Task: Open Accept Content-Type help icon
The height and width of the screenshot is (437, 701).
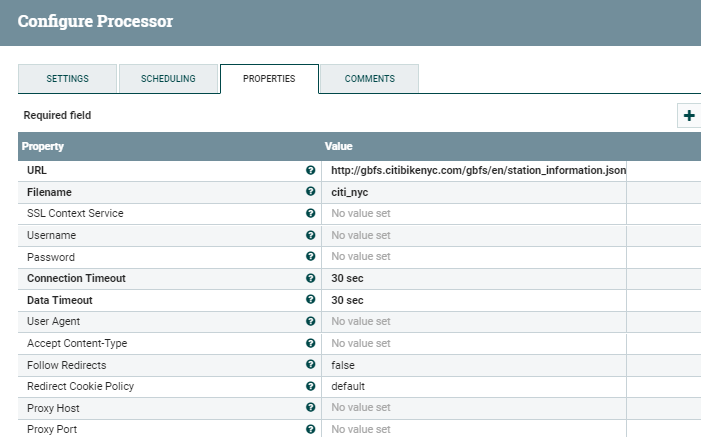Action: pyautogui.click(x=310, y=343)
